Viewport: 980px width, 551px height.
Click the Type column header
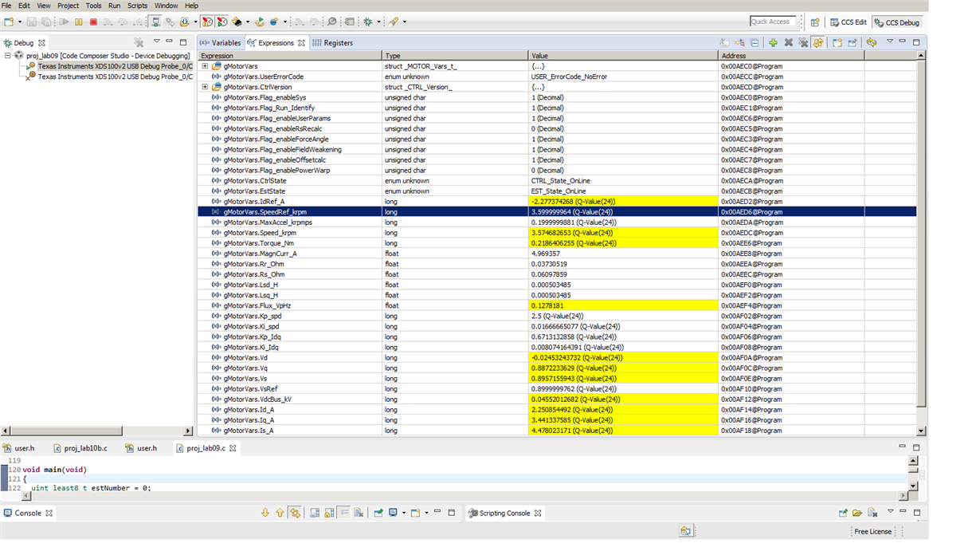point(455,56)
